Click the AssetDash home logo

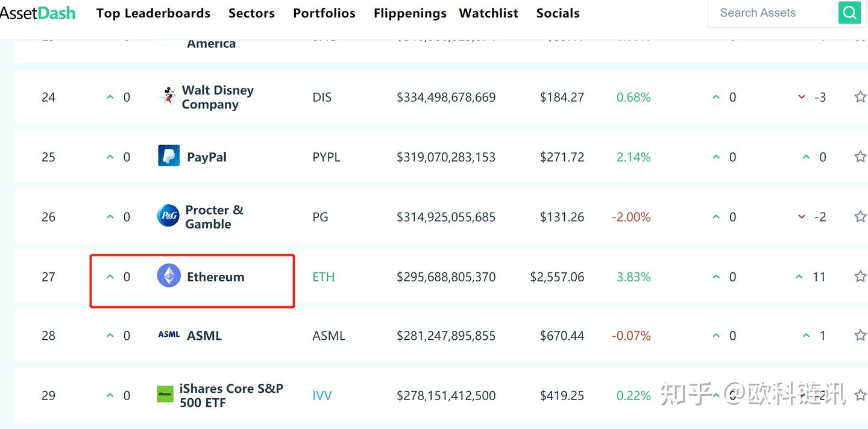pyautogui.click(x=37, y=13)
